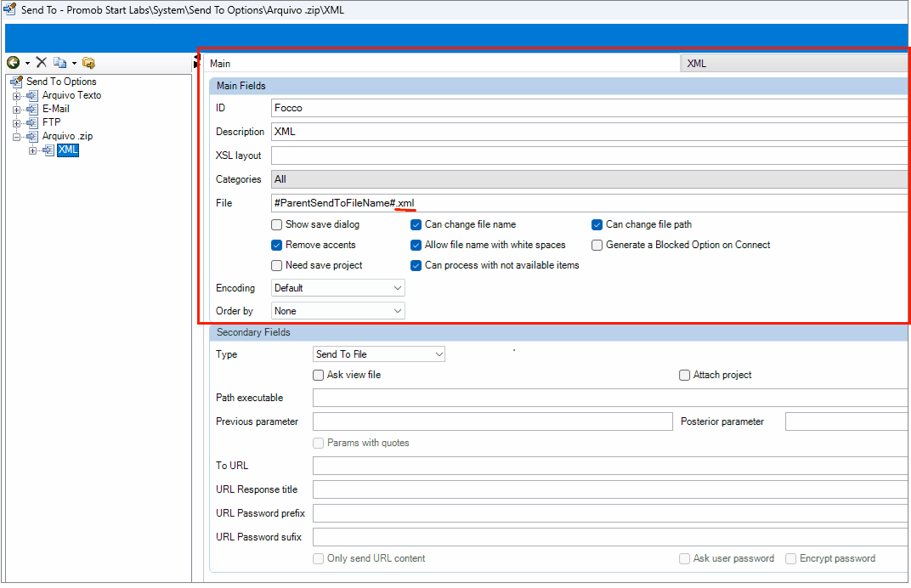Open the Type dropdown showing Send To File
911x588 pixels.
(379, 353)
